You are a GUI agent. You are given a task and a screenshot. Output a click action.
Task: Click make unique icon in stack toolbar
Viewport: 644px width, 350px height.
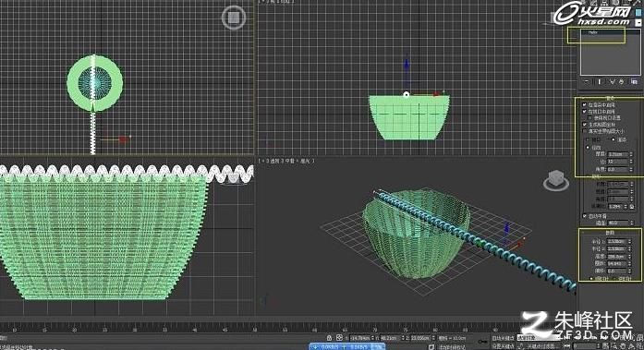pyautogui.click(x=612, y=82)
